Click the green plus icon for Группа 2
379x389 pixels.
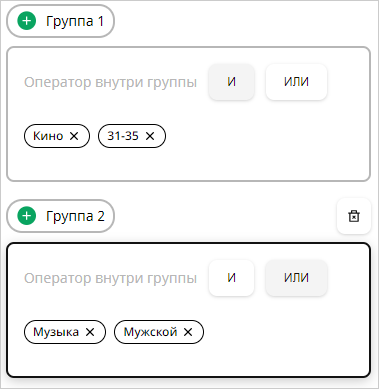27,216
